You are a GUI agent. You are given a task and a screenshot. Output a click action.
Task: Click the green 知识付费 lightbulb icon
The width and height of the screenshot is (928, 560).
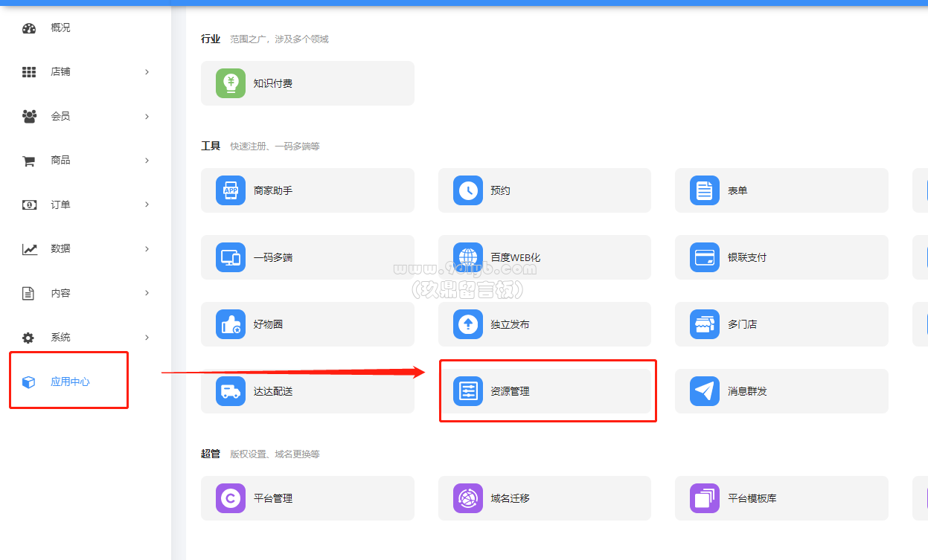tap(231, 83)
